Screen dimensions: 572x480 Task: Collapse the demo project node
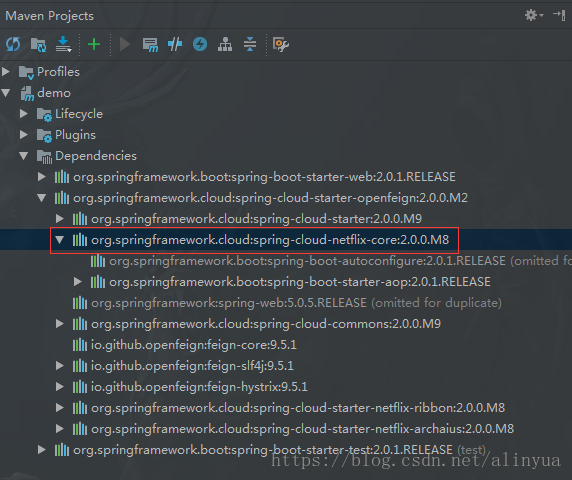pyautogui.click(x=5, y=93)
